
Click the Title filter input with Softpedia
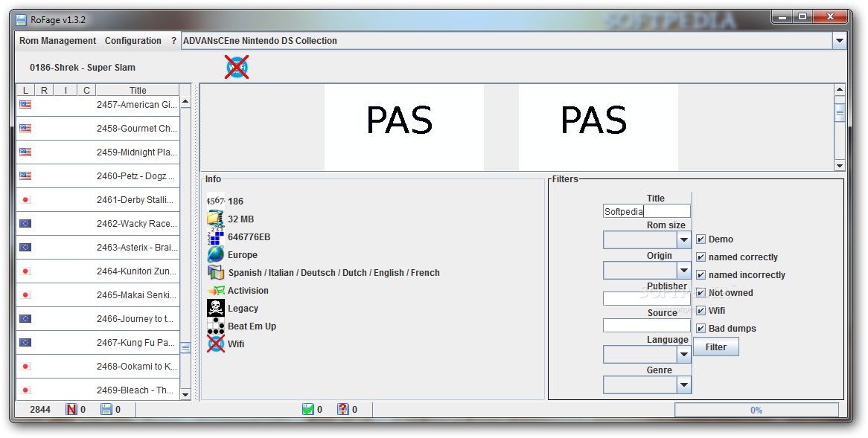(x=647, y=211)
